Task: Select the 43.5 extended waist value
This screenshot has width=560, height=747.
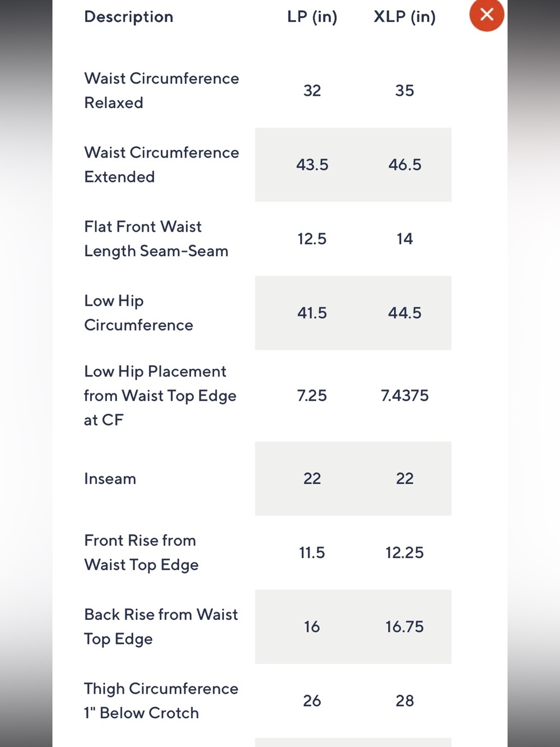Action: click(312, 165)
